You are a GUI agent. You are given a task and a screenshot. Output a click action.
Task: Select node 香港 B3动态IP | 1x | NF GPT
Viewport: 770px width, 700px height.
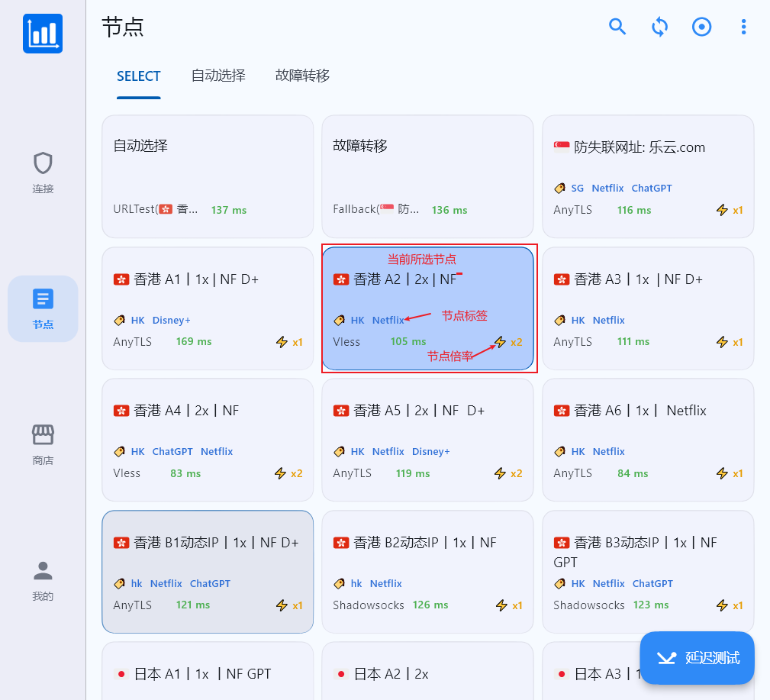(648, 572)
